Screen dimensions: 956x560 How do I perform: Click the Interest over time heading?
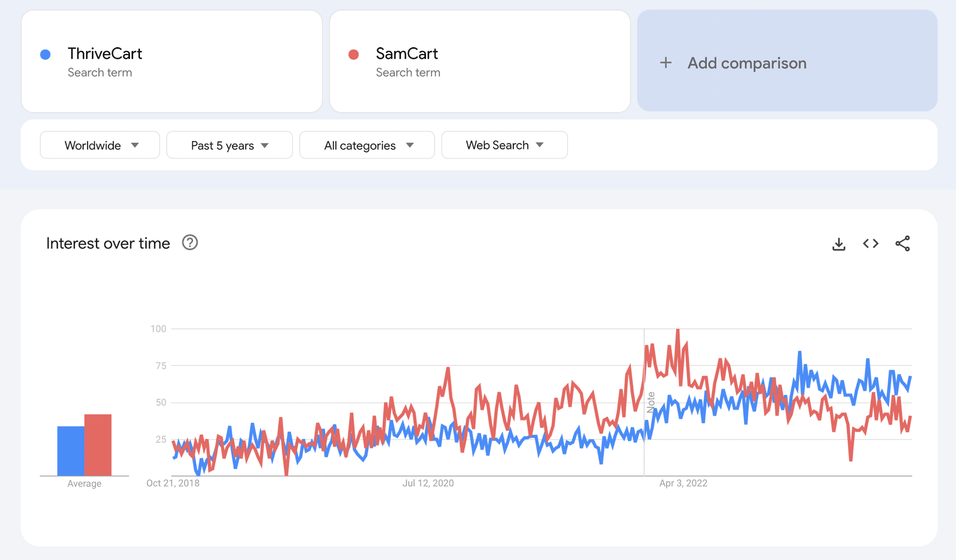click(108, 243)
